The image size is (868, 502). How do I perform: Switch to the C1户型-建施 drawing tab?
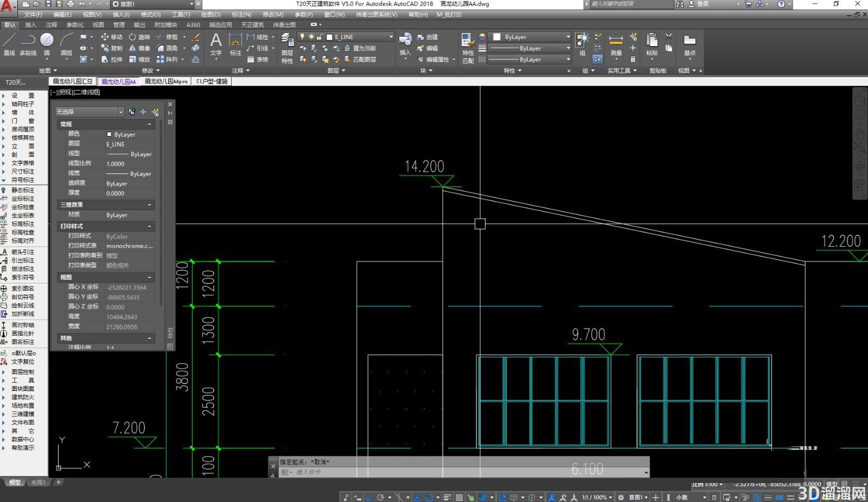click(x=212, y=81)
